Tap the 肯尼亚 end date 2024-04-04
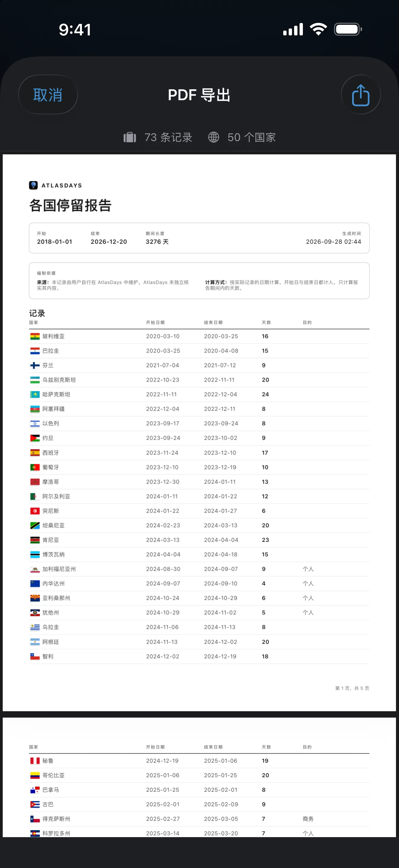Viewport: 399px width, 868px height. click(x=221, y=540)
